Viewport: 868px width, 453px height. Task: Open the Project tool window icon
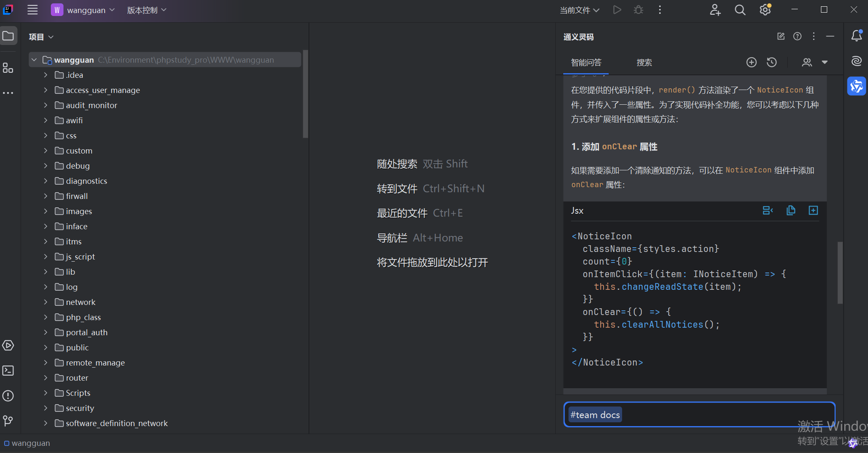8,36
